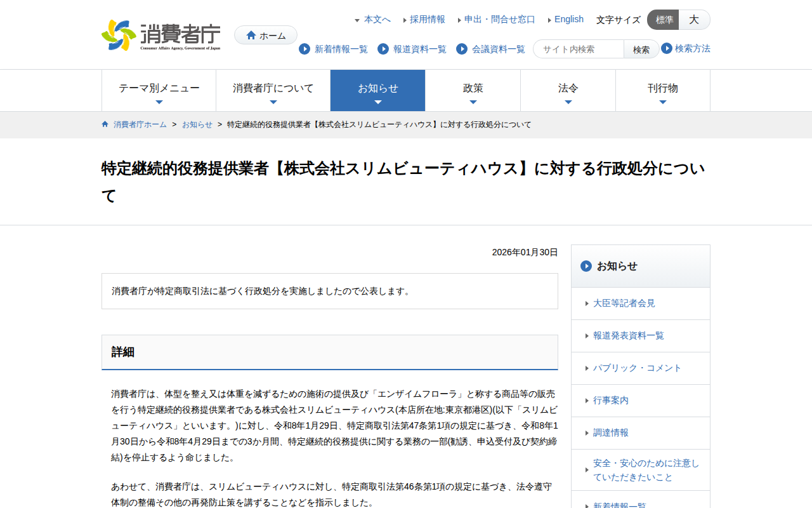Click the 文字サイズ label

tap(619, 20)
